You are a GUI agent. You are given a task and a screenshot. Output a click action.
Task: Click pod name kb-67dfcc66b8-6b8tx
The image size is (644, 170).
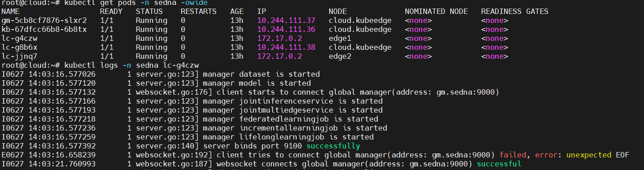(44, 30)
